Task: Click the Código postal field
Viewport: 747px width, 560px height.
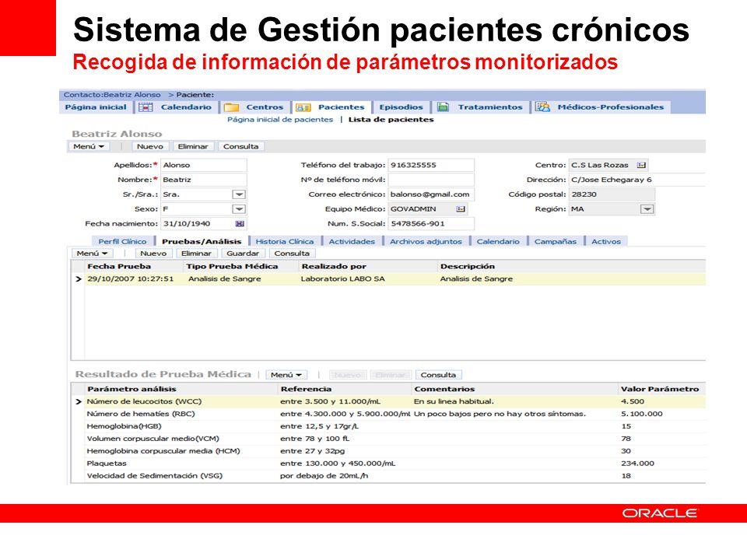Action: pyautogui.click(x=612, y=194)
